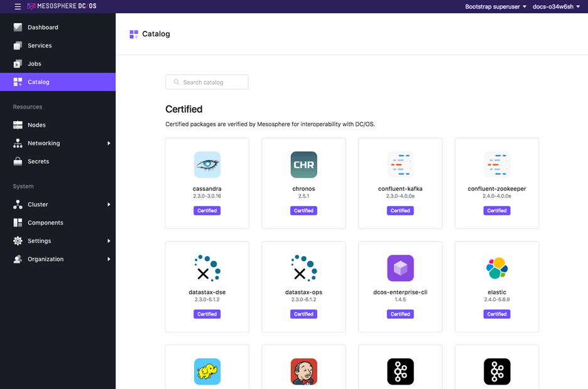Click the Certified badge under confluent-zookeeper

[x=497, y=211]
